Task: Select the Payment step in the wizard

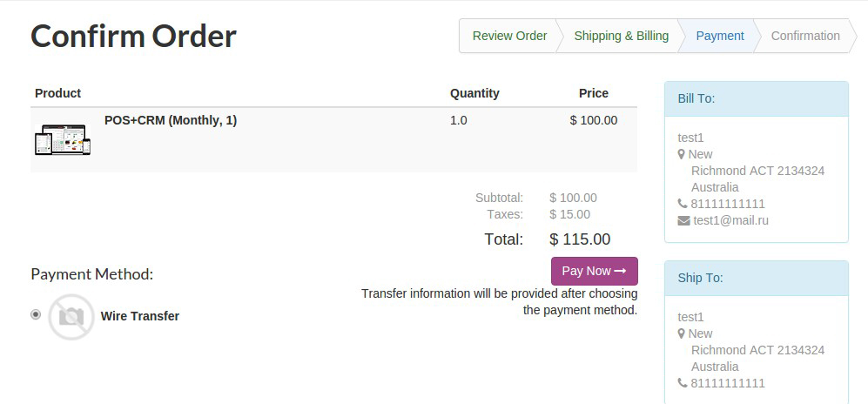Action: click(x=719, y=36)
